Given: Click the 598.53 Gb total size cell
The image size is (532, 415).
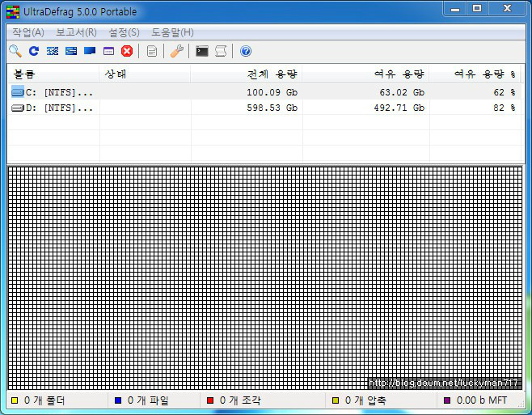Looking at the screenshot, I should 272,108.
